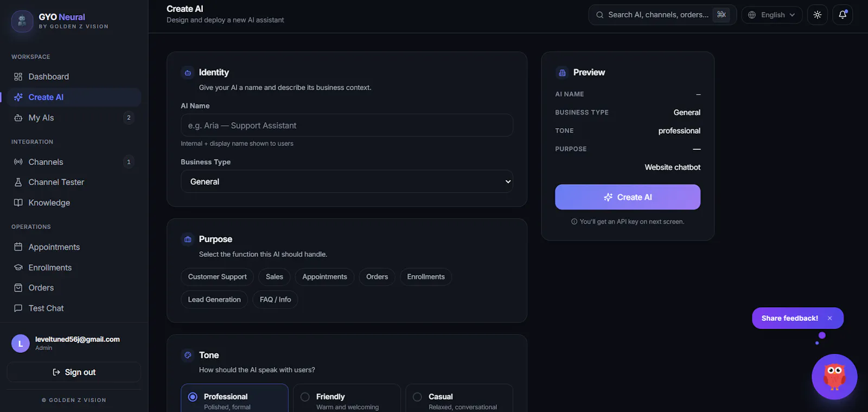Toggle Orders purpose chip
This screenshot has width=868, height=412.
[377, 277]
